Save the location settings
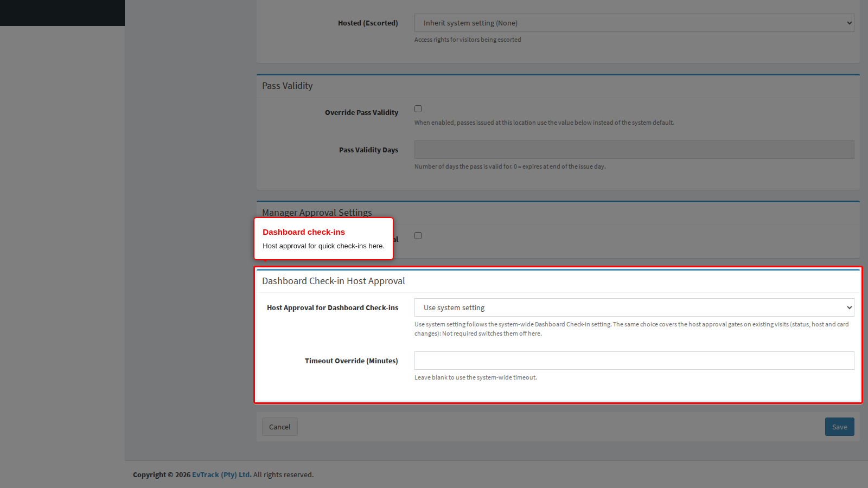 [840, 427]
